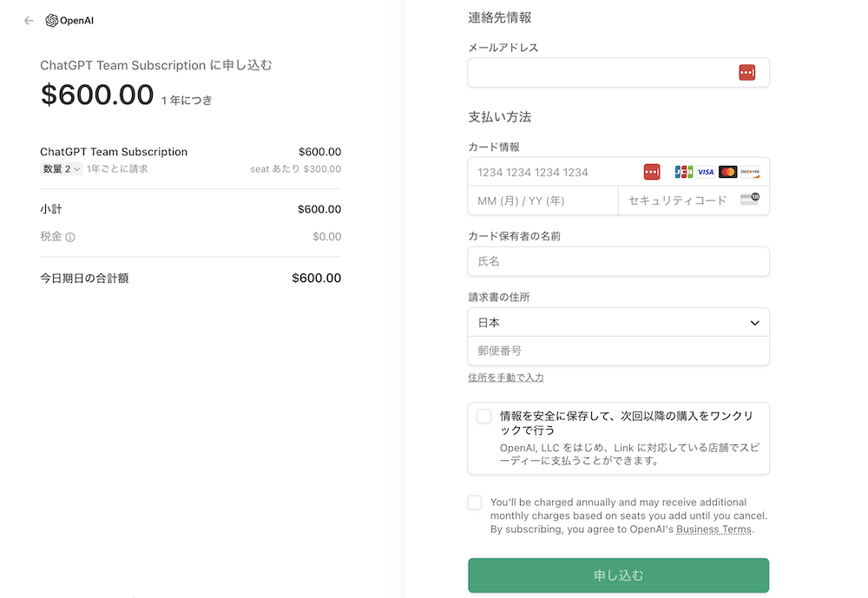Click password manager icon in card number field
The height and width of the screenshot is (598, 868).
click(x=652, y=172)
